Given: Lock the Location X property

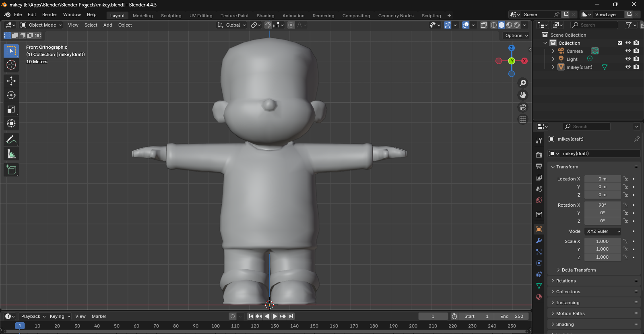Looking at the screenshot, I should [625, 179].
